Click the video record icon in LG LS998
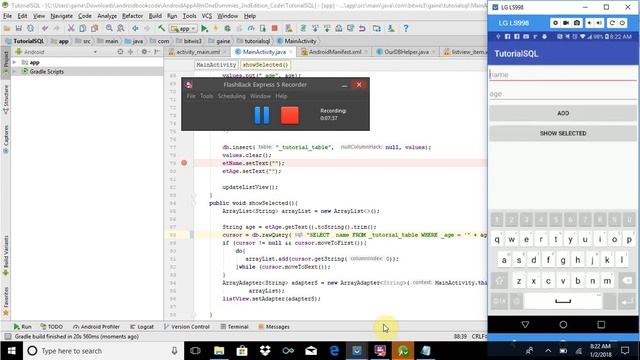640x360 pixels. point(566,23)
